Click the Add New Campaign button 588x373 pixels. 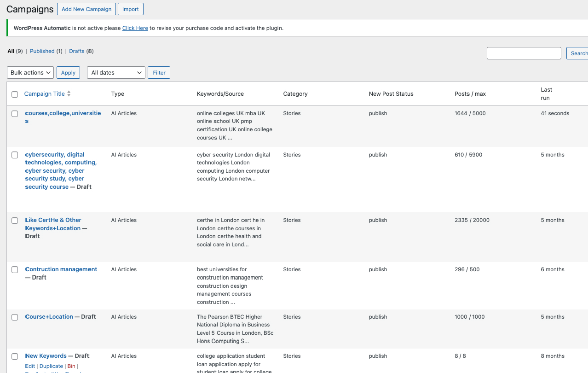pyautogui.click(x=86, y=9)
